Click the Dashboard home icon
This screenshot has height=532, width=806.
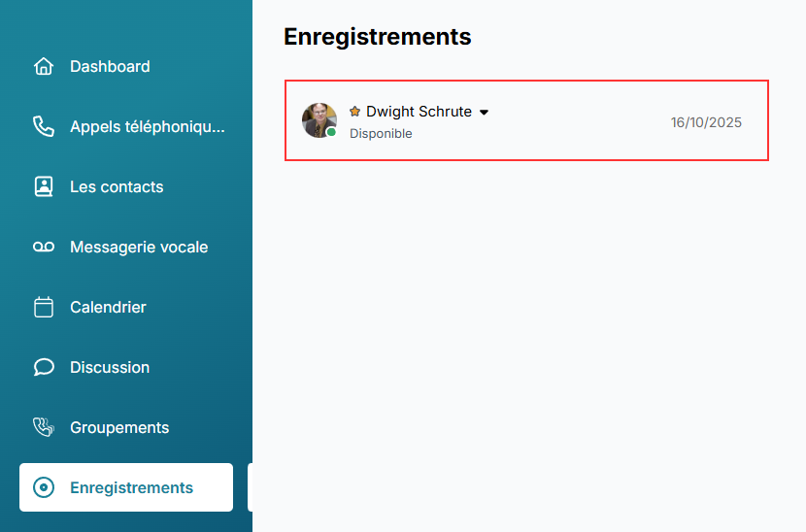[44, 67]
